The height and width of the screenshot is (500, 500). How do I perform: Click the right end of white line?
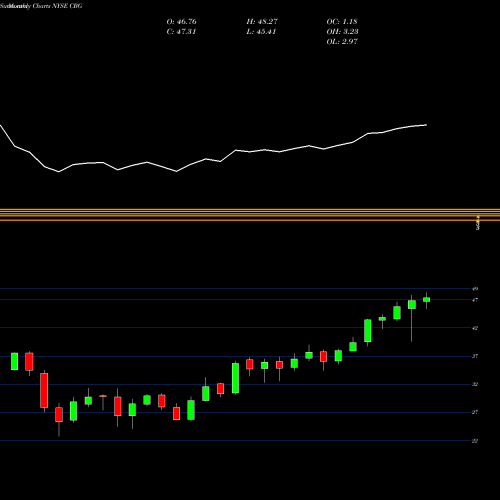click(x=427, y=125)
